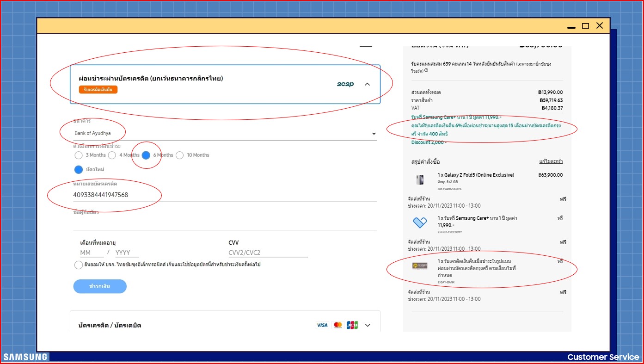Maximize the window using the square button
The width and height of the screenshot is (644, 364).
click(585, 26)
